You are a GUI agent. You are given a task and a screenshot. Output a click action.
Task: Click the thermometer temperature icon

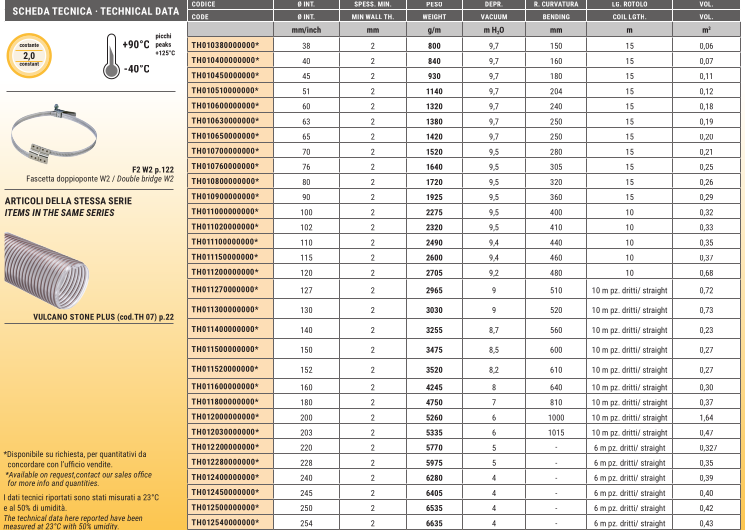click(x=111, y=55)
